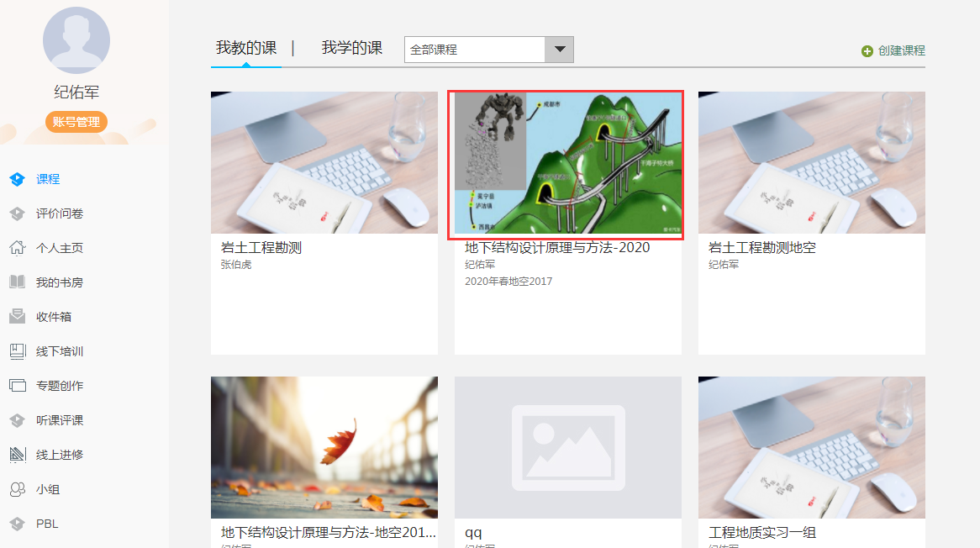This screenshot has width=980, height=548.
Task: Switch to 我学的课 tab
Action: (x=351, y=48)
